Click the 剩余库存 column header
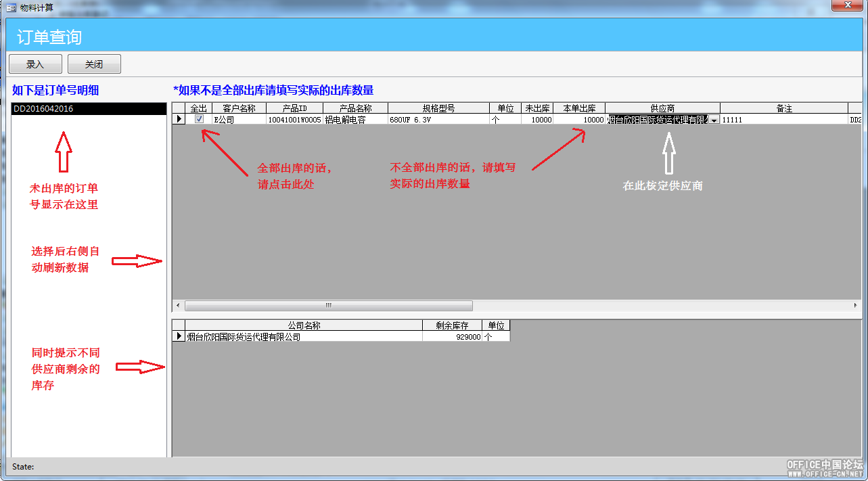868x481 pixels. [452, 325]
